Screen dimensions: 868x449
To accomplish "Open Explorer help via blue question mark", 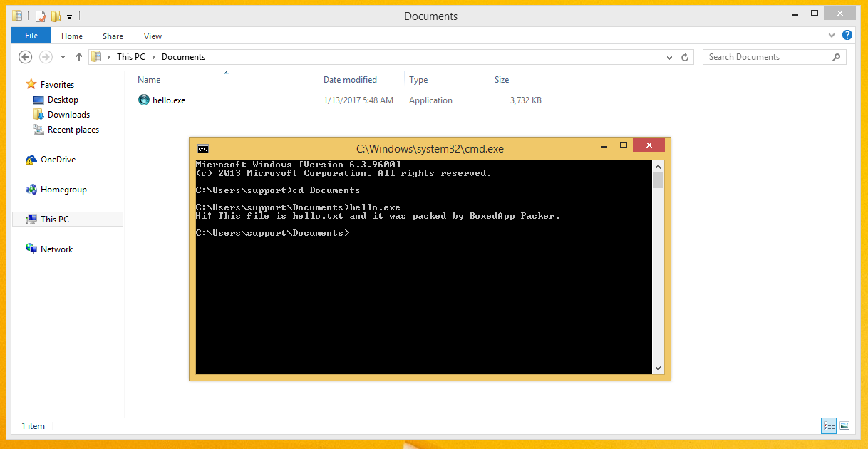I will tap(847, 35).
